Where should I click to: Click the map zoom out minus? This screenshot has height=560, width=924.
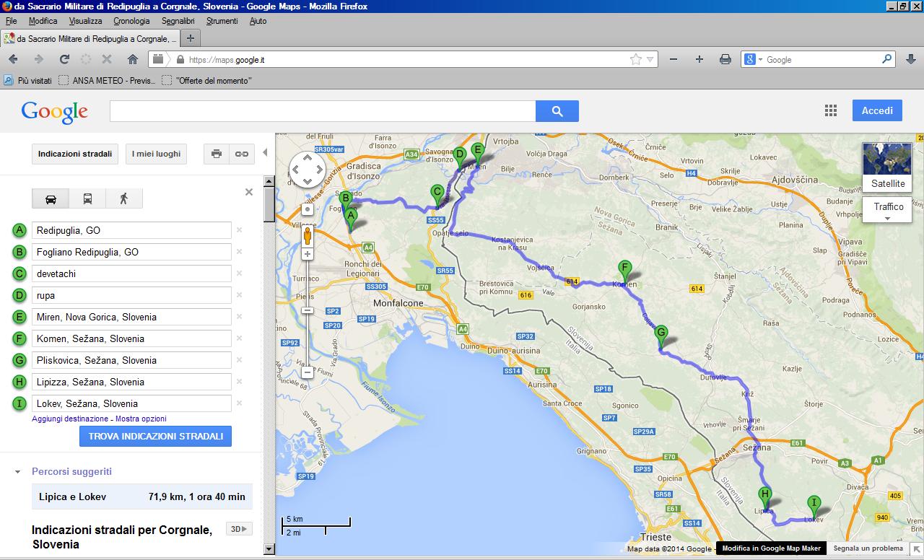308,372
